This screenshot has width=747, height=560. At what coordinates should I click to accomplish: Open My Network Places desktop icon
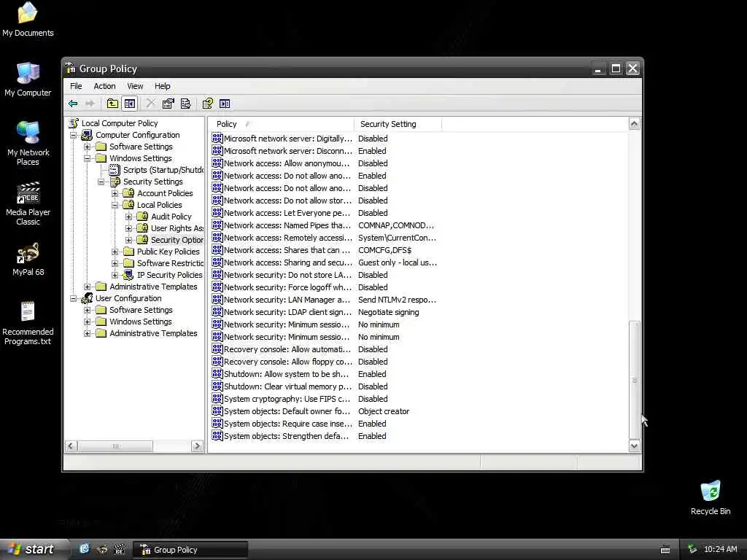[28, 143]
